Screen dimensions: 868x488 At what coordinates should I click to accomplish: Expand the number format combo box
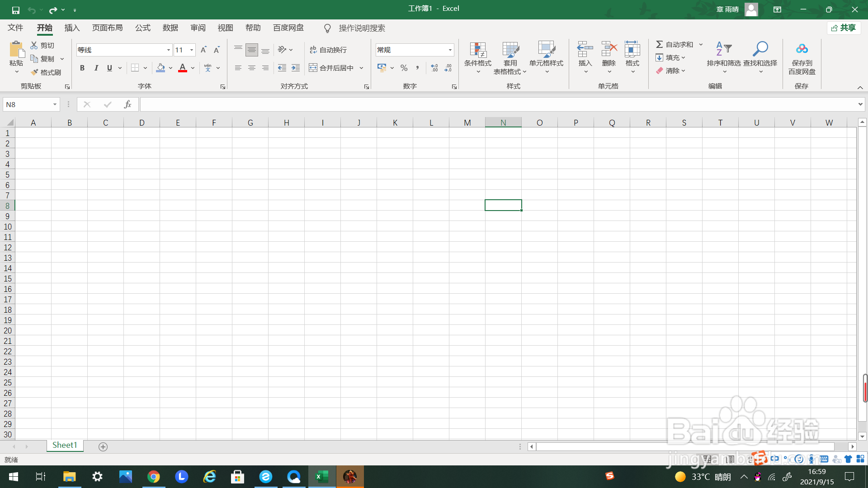tap(450, 50)
